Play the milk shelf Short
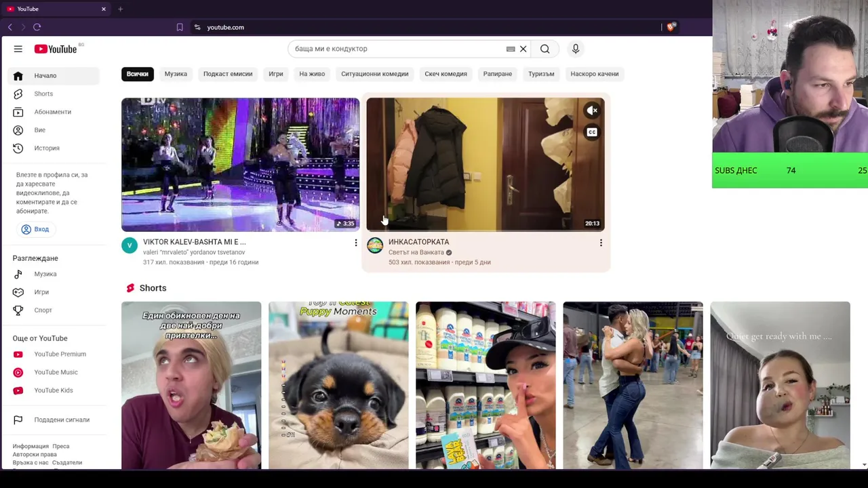This screenshot has height=488, width=868. (x=486, y=385)
